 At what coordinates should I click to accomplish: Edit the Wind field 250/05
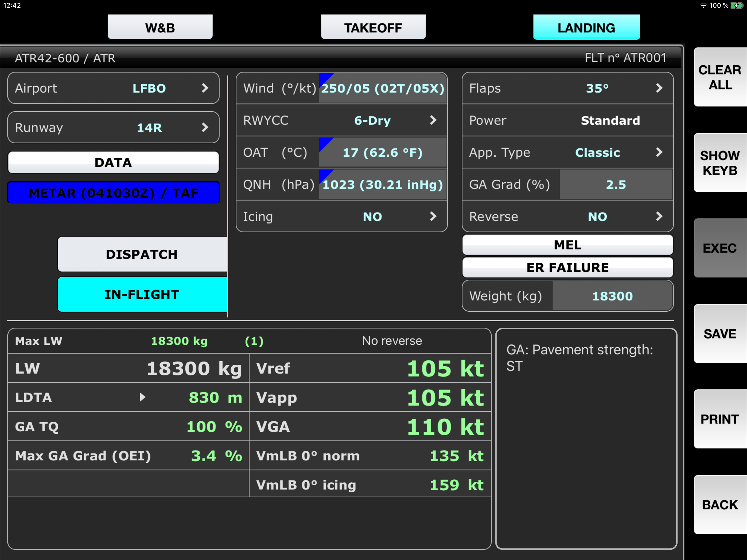[x=383, y=88]
